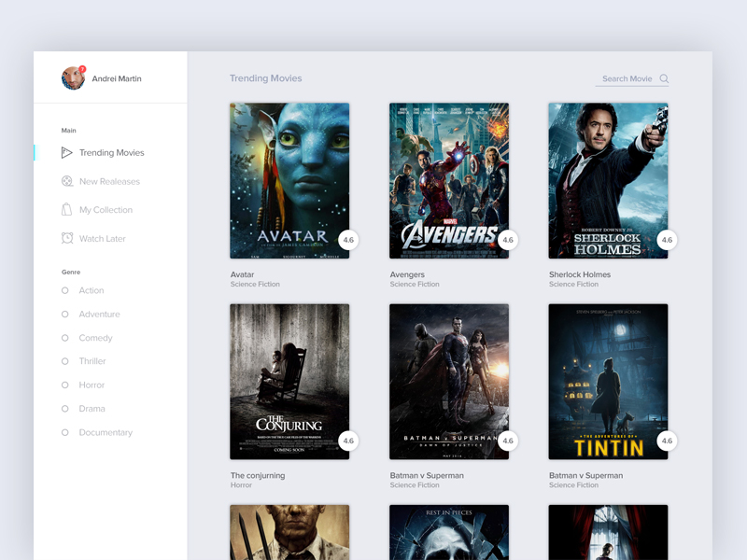
Task: Click the New Realeases film reel icon
Action: pyautogui.click(x=66, y=181)
